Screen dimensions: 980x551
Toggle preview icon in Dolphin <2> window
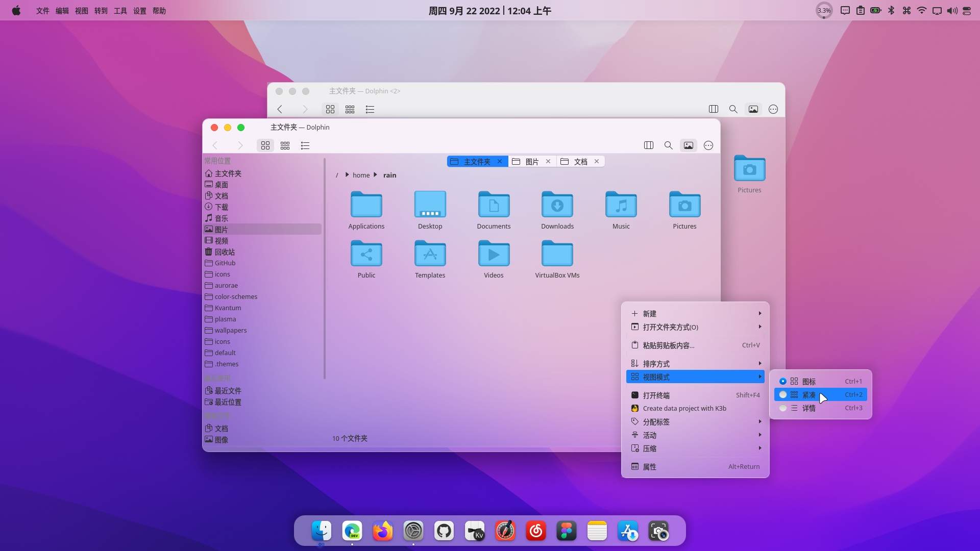point(753,109)
